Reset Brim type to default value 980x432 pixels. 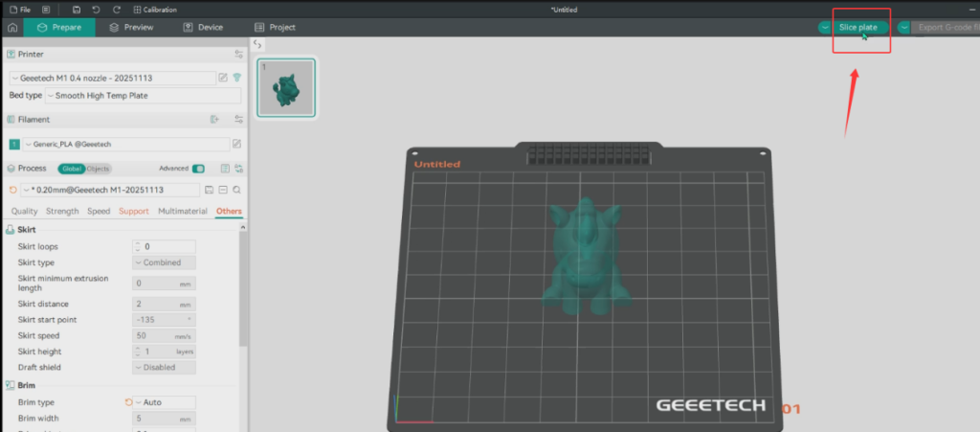128,402
